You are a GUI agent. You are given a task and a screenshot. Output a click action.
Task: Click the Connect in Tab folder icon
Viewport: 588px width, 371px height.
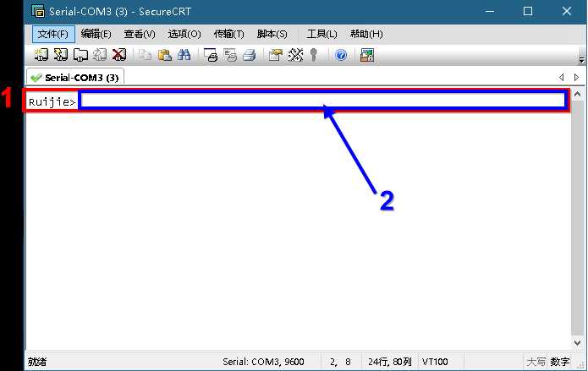80,55
